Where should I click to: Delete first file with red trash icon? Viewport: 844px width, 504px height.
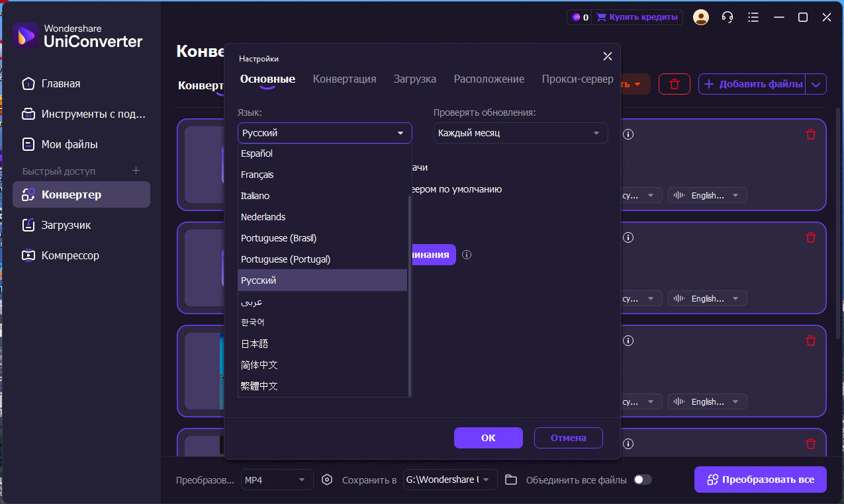tap(810, 134)
